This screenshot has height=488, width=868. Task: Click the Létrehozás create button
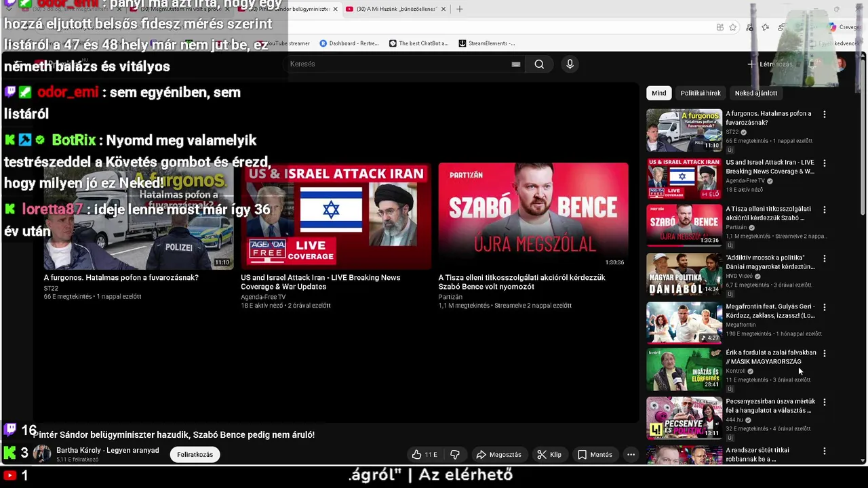tap(770, 64)
